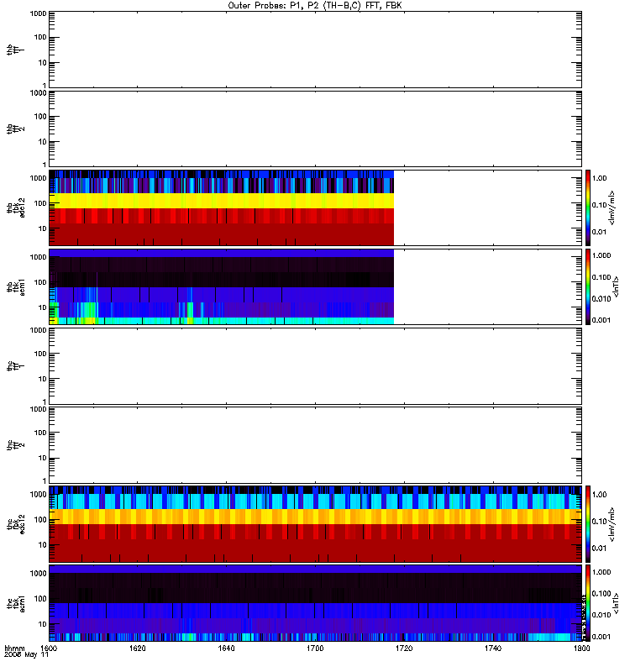Click the 1000 tick label on thb FFT 1 axis
Image resolution: width=630 pixels, height=672 pixels.
(x=38, y=13)
